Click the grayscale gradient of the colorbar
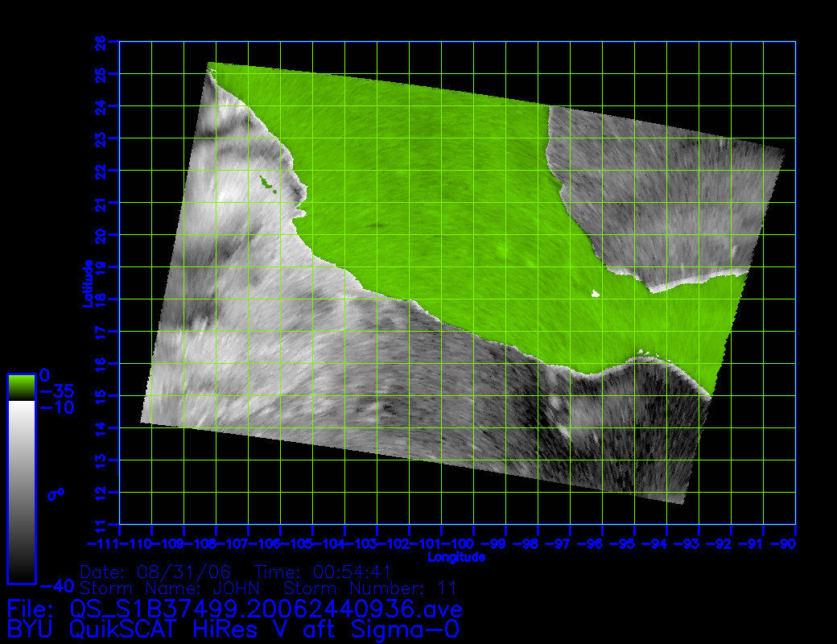 (21, 483)
